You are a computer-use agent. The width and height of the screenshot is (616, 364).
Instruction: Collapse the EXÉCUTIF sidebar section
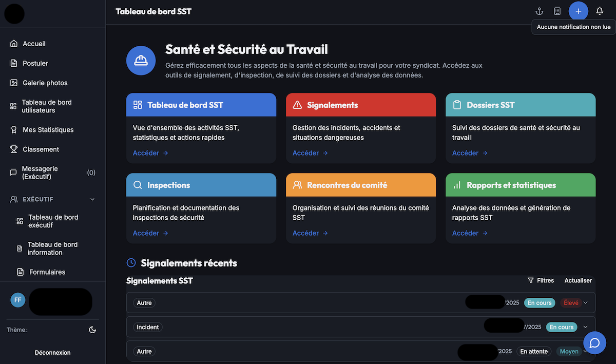[x=92, y=199]
